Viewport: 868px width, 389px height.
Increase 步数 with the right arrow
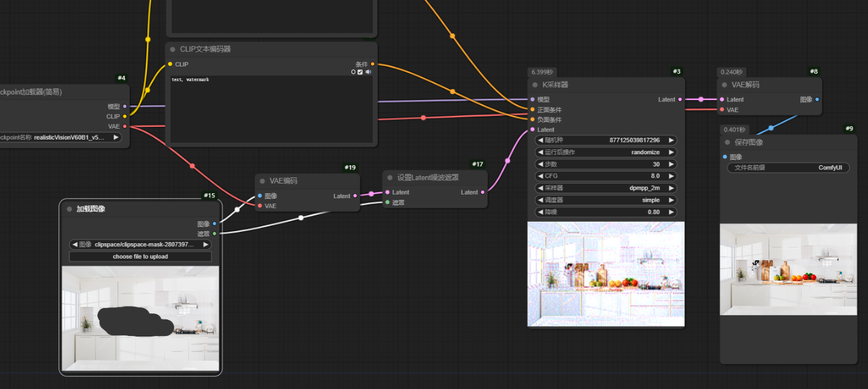(671, 165)
